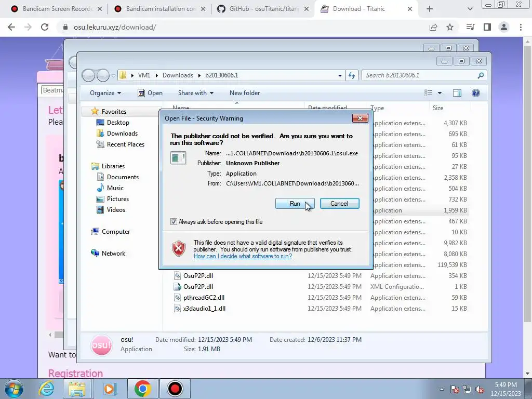This screenshot has width=532, height=399.
Task: Create a New folder from the Explorer toolbar
Action: (245, 93)
